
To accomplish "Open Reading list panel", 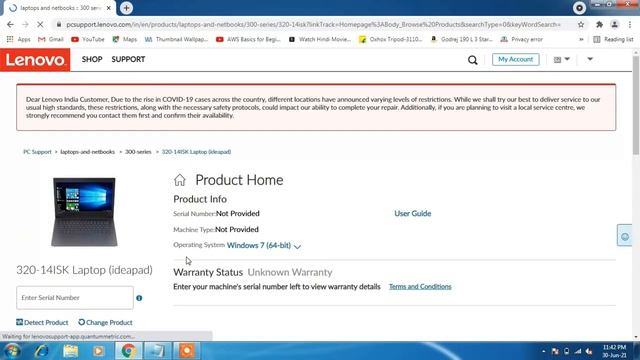I will point(613,39).
